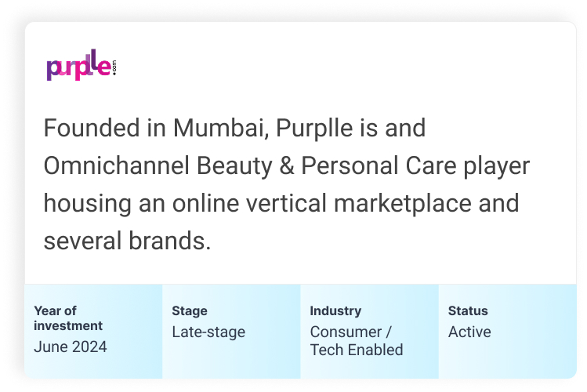Click 'Founded in' opening words
The image size is (587, 392).
pyautogui.click(x=105, y=128)
